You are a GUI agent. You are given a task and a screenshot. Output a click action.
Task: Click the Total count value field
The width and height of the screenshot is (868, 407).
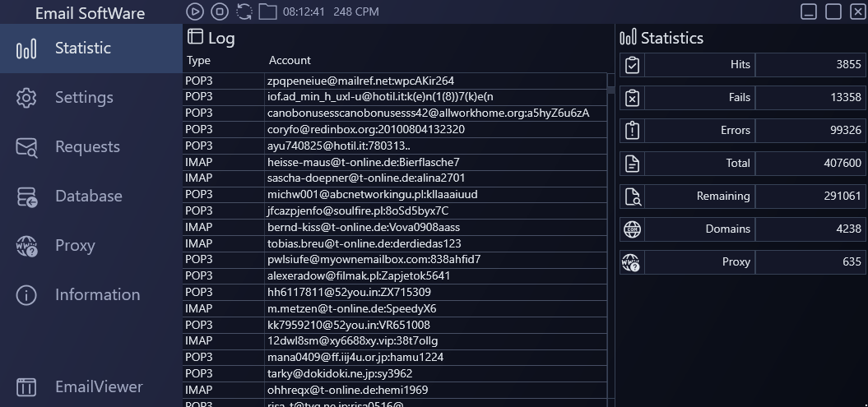click(x=810, y=164)
